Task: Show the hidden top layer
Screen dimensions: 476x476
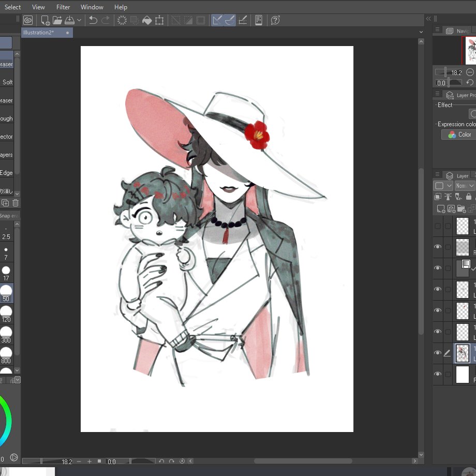Action: (437, 226)
